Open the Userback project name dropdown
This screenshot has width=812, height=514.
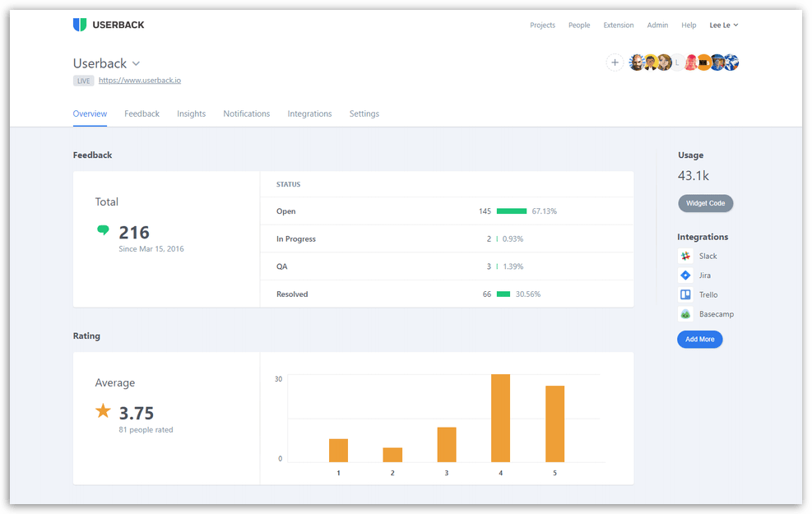(137, 63)
